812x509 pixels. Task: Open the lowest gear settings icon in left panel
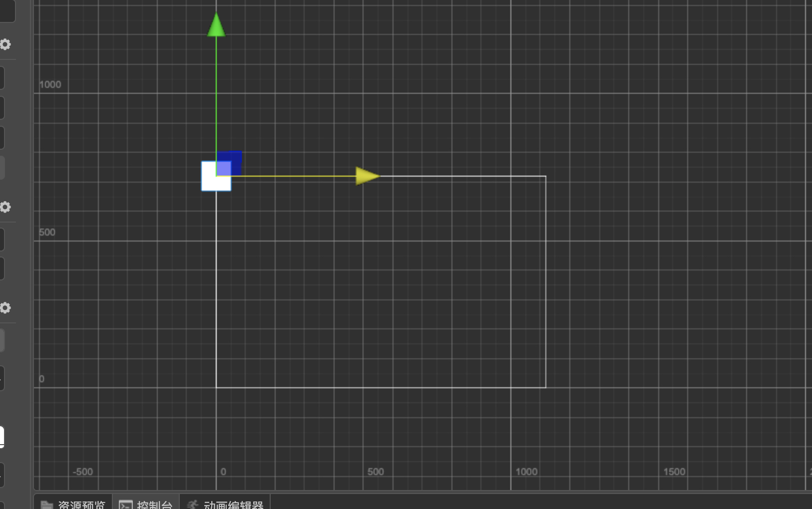5,308
